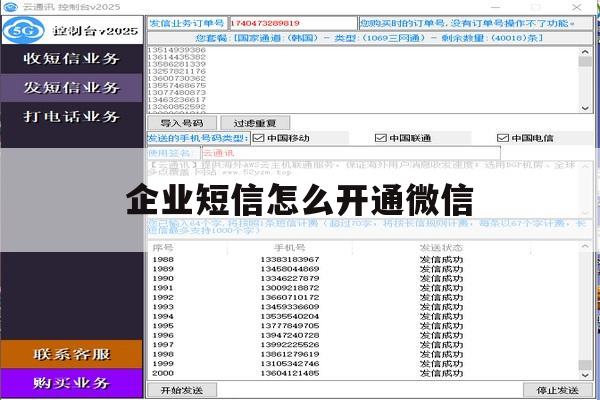Click the 5G cloud logo icon
This screenshot has height=400, width=600.
tap(24, 30)
